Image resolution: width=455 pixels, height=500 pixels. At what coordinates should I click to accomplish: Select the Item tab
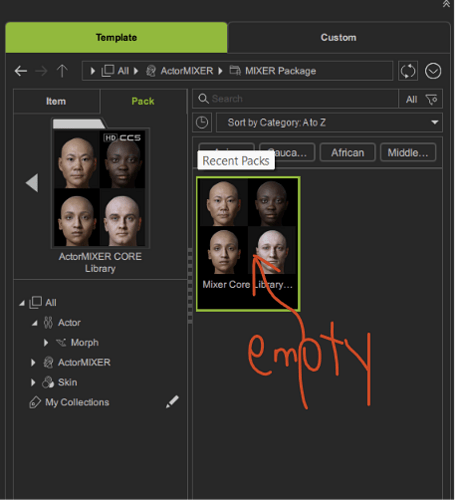(x=56, y=101)
